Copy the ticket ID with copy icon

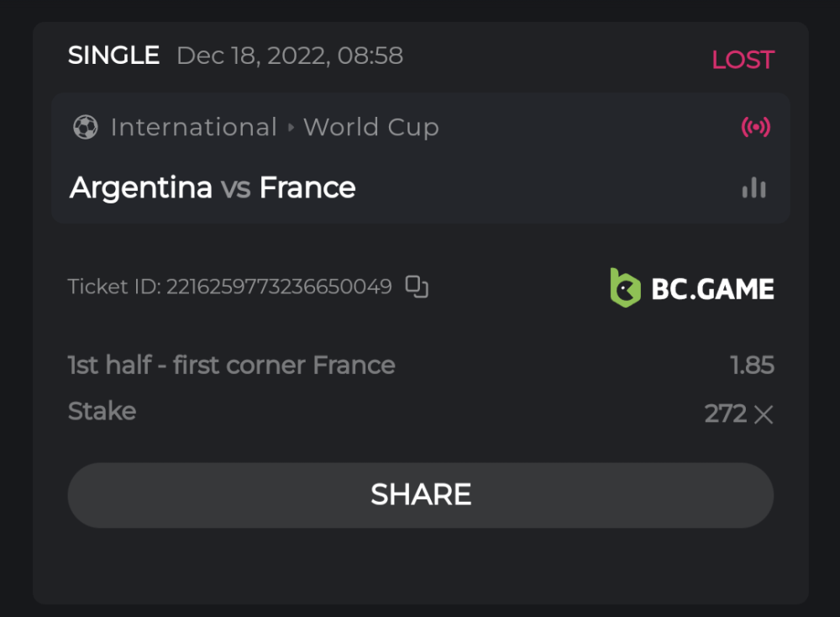click(x=417, y=287)
